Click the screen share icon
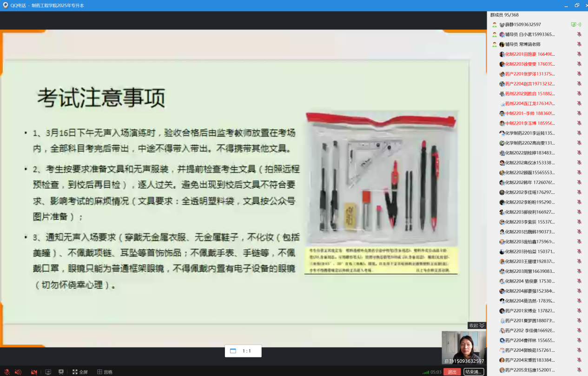This screenshot has width=588, height=376. coord(48,372)
